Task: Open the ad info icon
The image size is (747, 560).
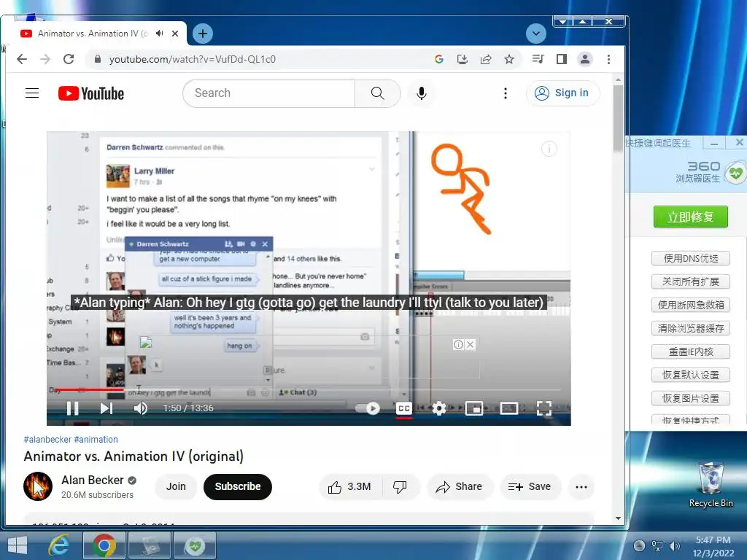Action: pyautogui.click(x=458, y=344)
